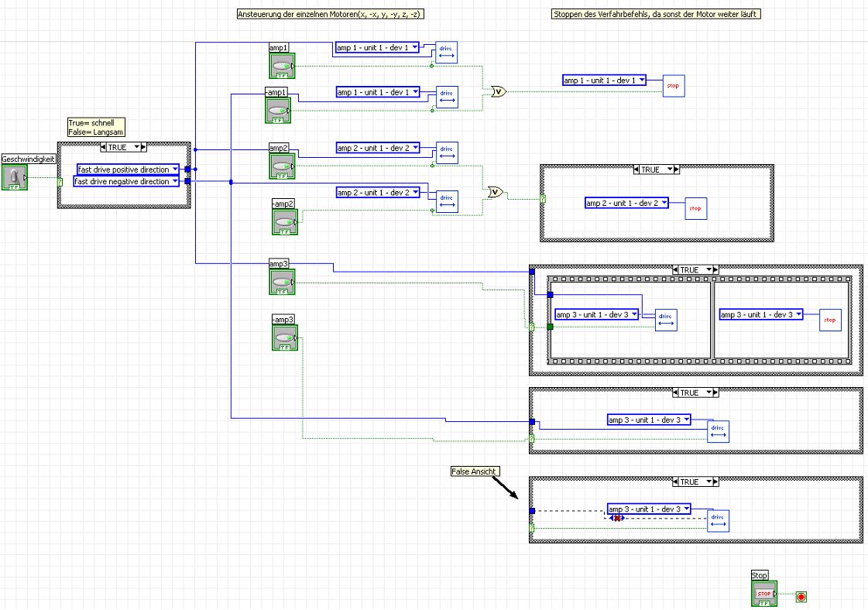Viewport: 868px width, 610px height.
Task: Select the Geschwindigkeit label text
Action: [28, 159]
